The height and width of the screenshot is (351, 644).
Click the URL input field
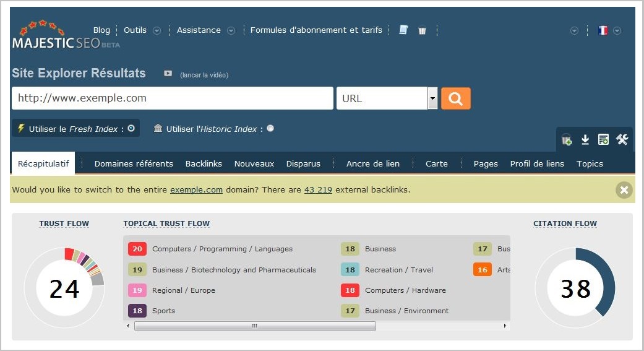173,98
